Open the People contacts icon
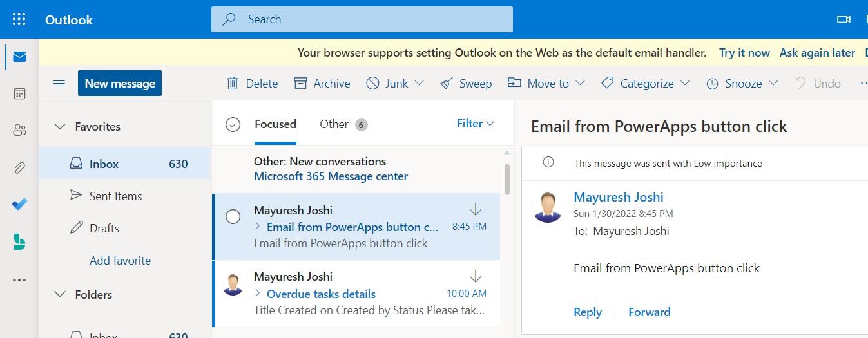The height and width of the screenshot is (338, 868). 19,131
